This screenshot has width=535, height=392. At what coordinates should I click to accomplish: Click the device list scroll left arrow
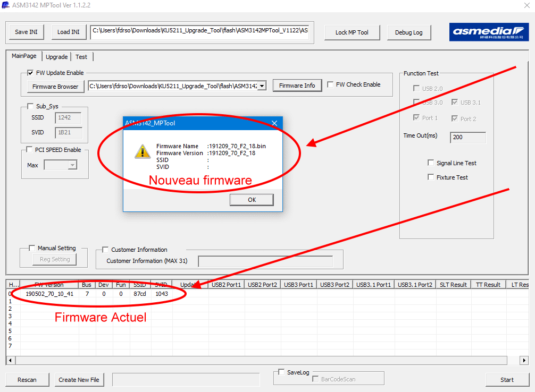[x=11, y=360]
